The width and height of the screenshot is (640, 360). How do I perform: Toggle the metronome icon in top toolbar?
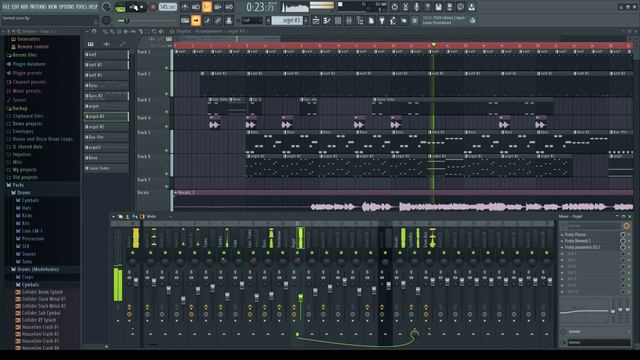point(185,7)
